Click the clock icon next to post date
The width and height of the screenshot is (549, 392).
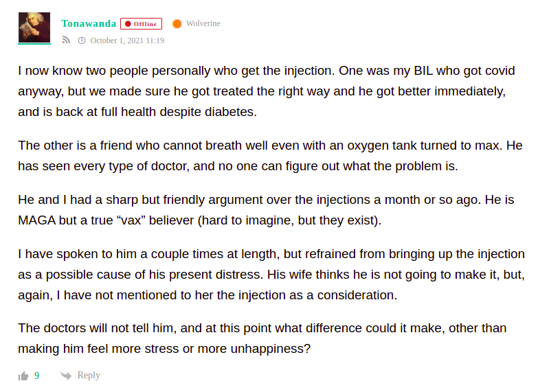[x=82, y=41]
